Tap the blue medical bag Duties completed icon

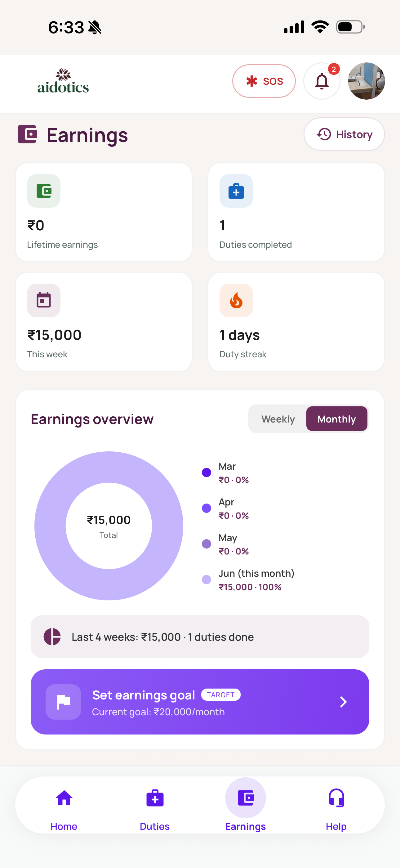[236, 191]
